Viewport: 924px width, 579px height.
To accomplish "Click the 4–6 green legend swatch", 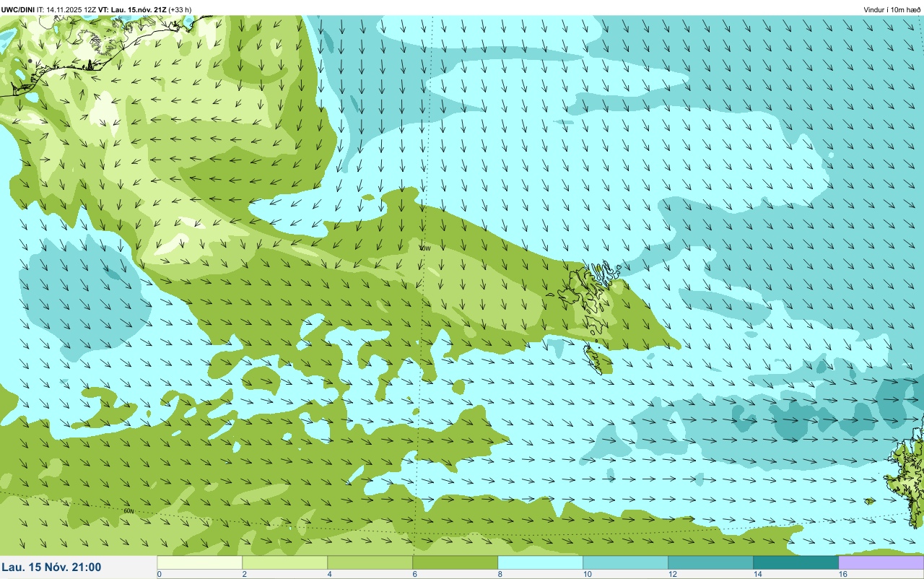I will point(370,562).
